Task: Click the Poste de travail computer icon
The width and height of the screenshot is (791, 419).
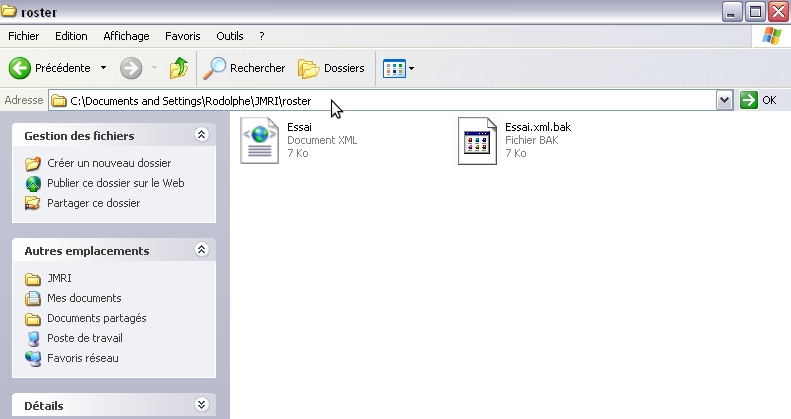Action: tap(33, 339)
